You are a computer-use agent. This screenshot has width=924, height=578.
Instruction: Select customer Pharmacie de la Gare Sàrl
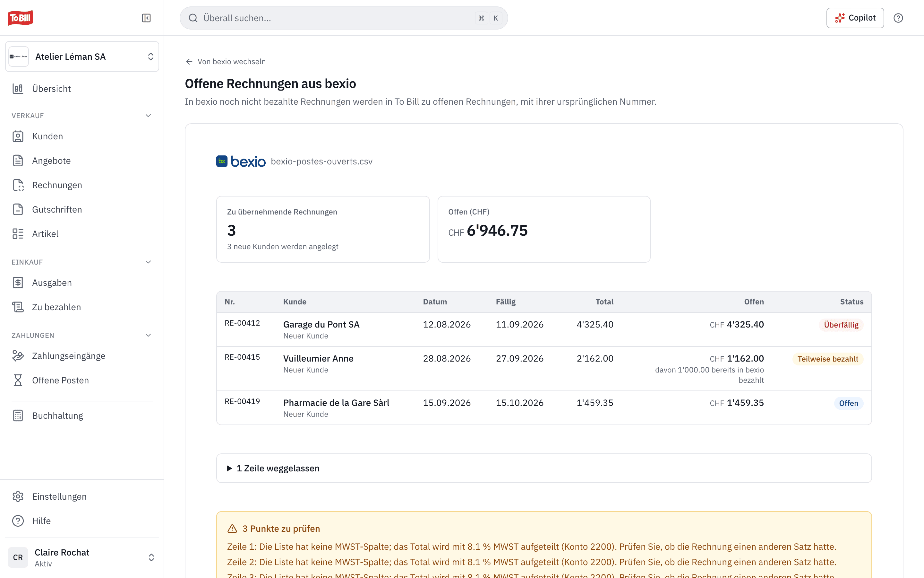tap(336, 403)
